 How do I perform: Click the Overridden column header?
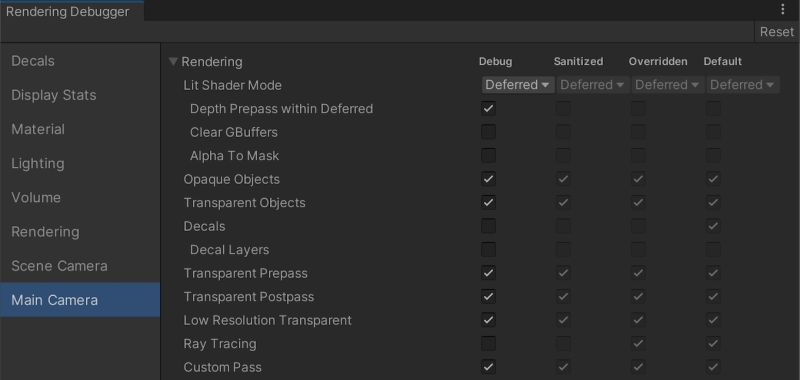tap(658, 61)
